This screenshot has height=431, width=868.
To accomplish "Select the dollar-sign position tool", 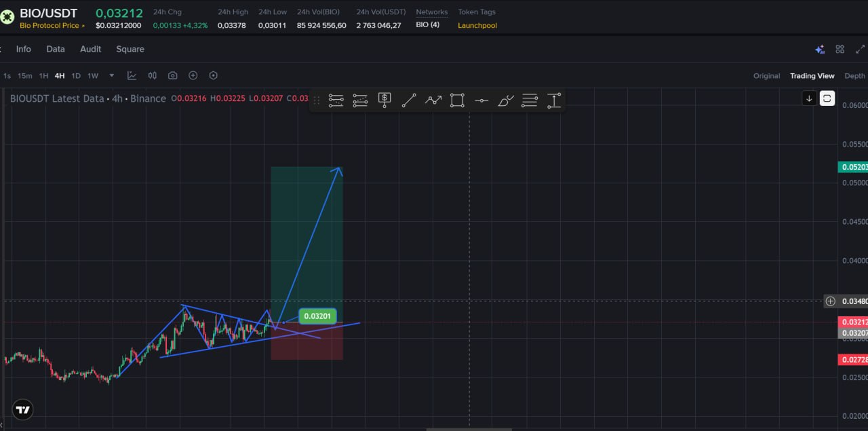I will click(x=384, y=100).
